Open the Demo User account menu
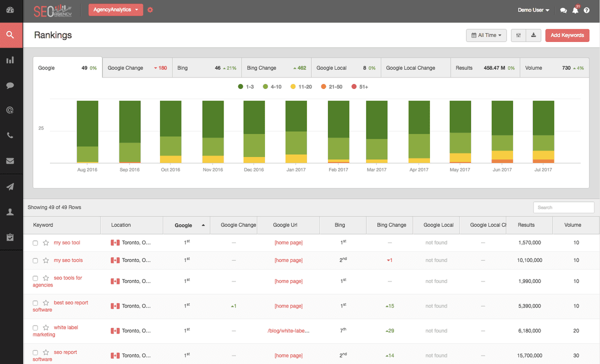This screenshot has height=364, width=600. pos(533,10)
